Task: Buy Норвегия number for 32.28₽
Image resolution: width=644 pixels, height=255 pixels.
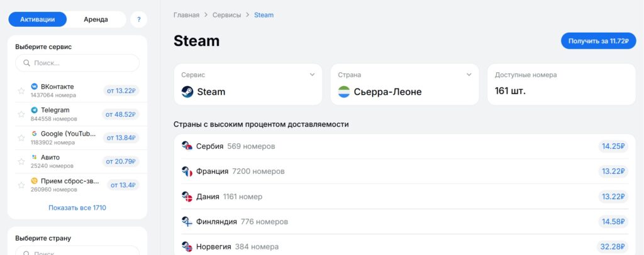Action: click(x=613, y=247)
